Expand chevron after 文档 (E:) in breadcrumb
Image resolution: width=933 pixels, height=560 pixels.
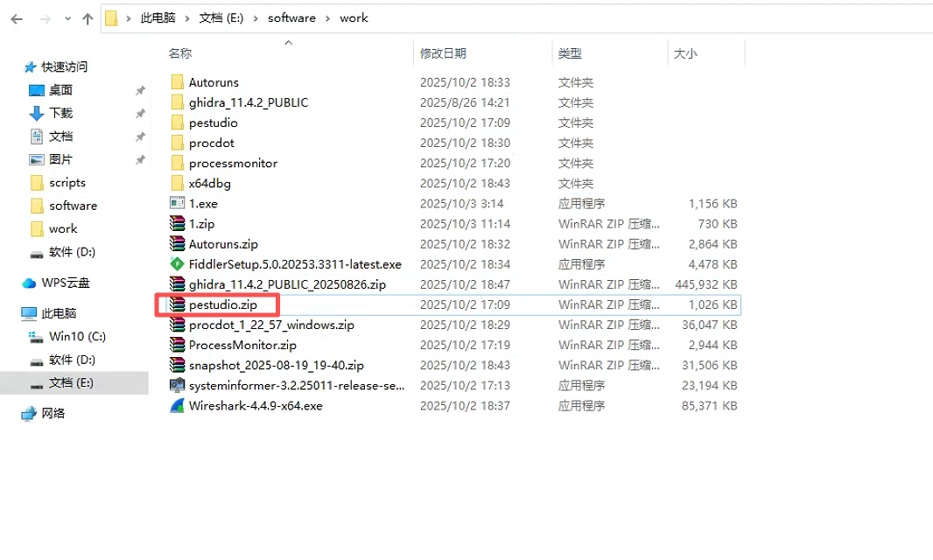click(256, 18)
